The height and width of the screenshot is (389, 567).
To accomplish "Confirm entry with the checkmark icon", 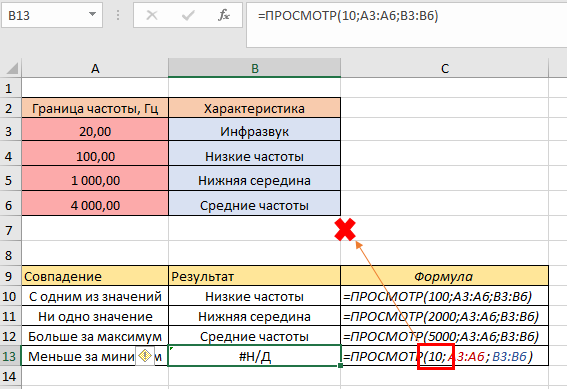I will pyautogui.click(x=188, y=15).
